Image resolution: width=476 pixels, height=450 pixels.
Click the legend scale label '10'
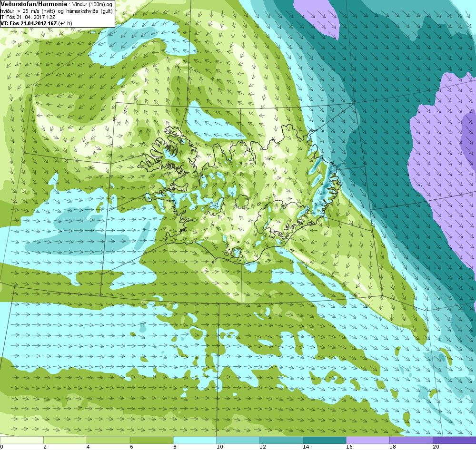(x=219, y=447)
